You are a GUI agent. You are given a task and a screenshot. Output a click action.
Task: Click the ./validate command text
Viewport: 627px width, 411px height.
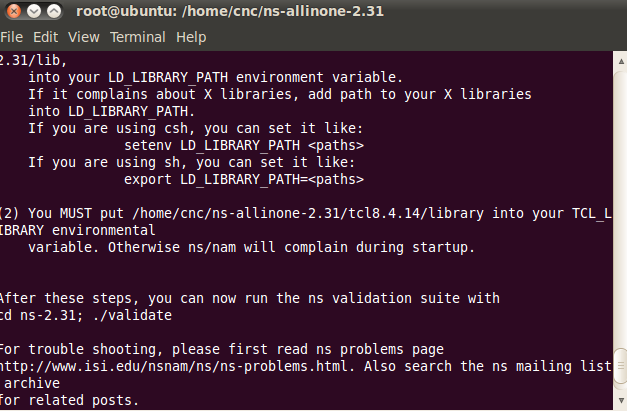132,315
